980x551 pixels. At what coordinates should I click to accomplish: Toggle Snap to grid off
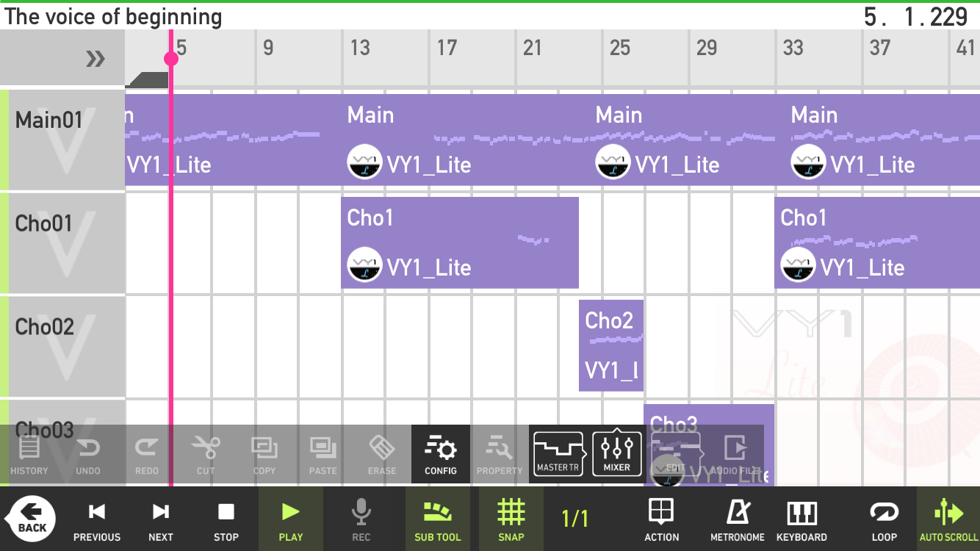coord(511,519)
